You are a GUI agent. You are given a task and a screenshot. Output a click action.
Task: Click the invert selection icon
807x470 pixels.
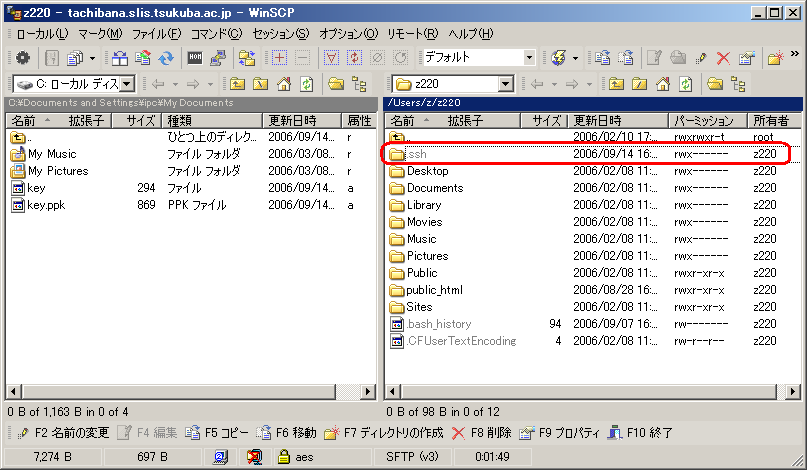[354, 58]
